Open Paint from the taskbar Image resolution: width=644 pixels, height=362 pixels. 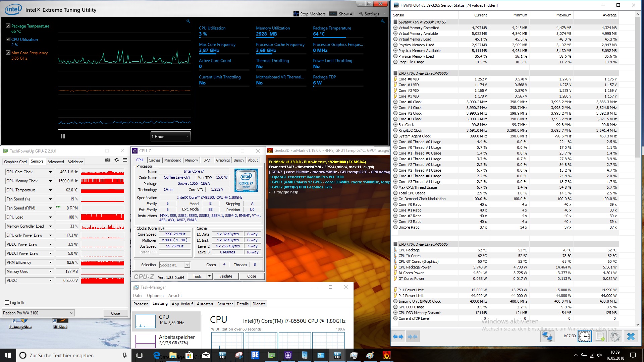370,355
